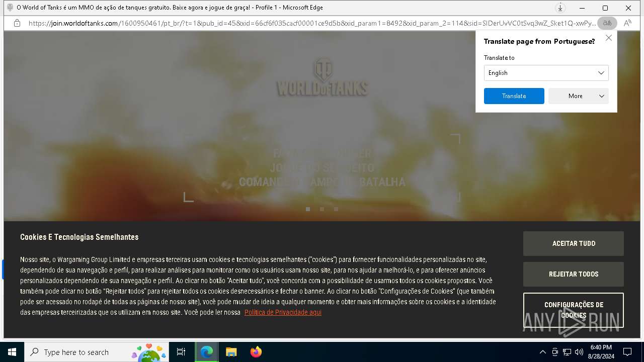Click the Edge downloads icon in title bar
This screenshot has height=362, width=644.
click(x=560, y=8)
